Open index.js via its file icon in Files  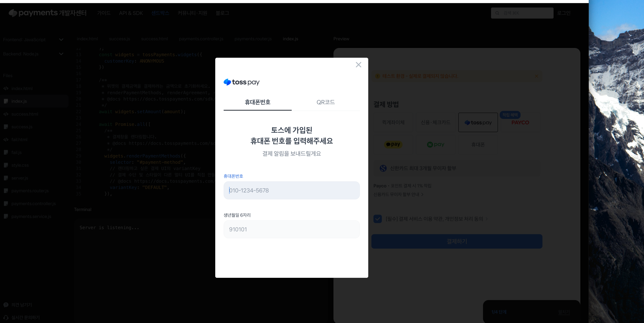coord(6,101)
